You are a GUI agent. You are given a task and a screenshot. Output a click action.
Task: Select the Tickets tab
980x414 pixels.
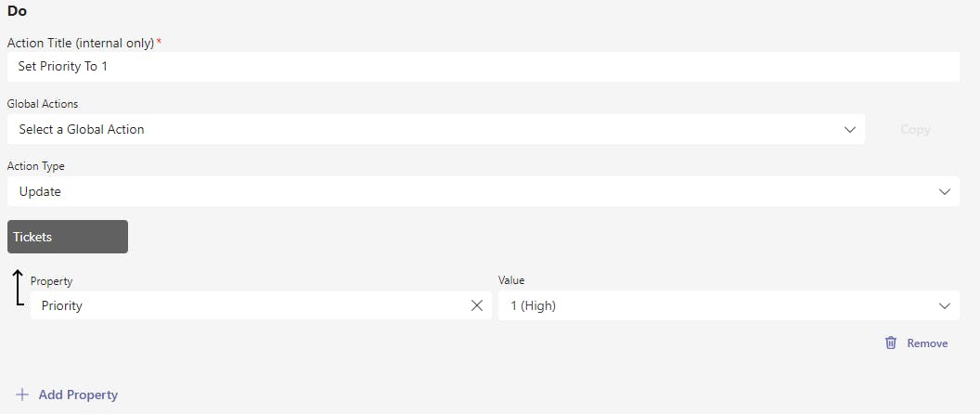point(68,237)
